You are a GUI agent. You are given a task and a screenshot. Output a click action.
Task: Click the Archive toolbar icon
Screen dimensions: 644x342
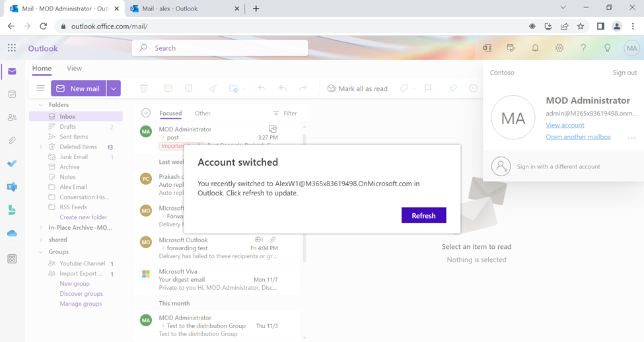pos(168,88)
